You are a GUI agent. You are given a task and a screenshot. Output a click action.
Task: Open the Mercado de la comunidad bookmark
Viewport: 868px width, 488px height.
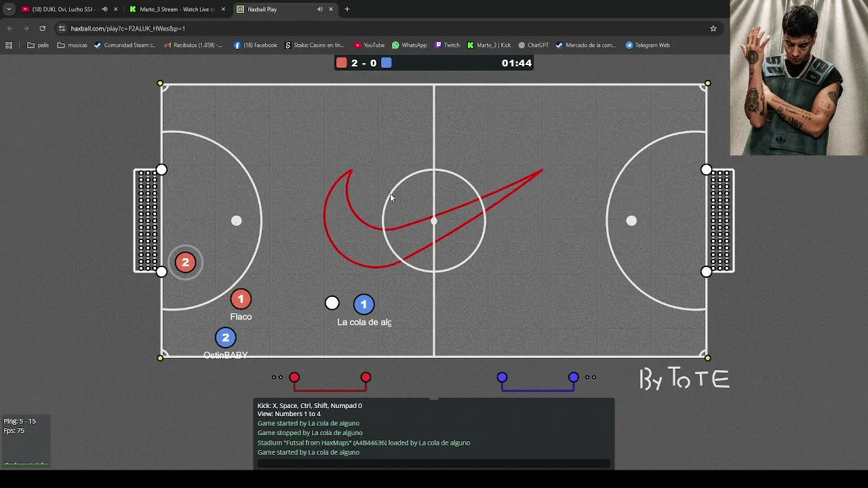coord(586,45)
